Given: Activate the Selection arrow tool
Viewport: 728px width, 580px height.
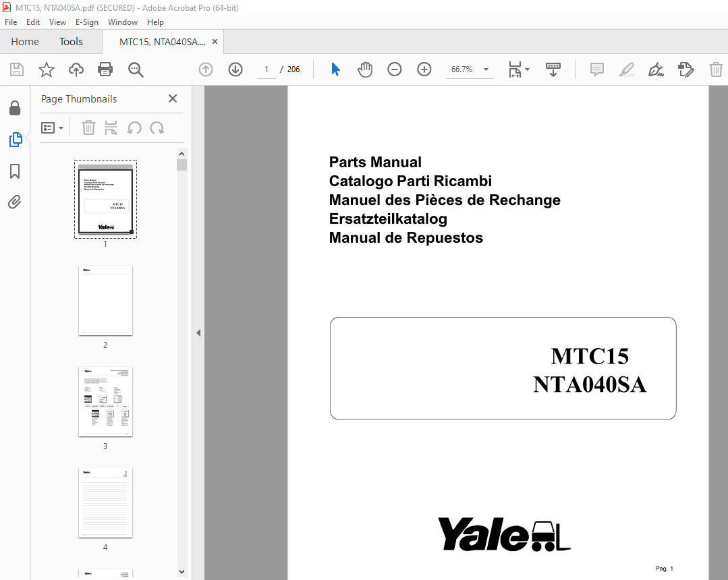Looking at the screenshot, I should (336, 69).
